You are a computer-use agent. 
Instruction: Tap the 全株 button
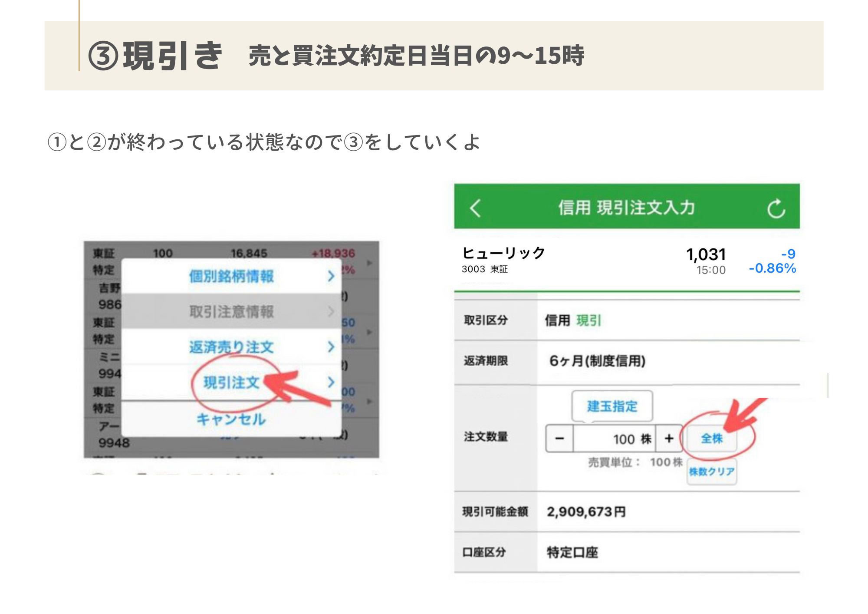[712, 439]
